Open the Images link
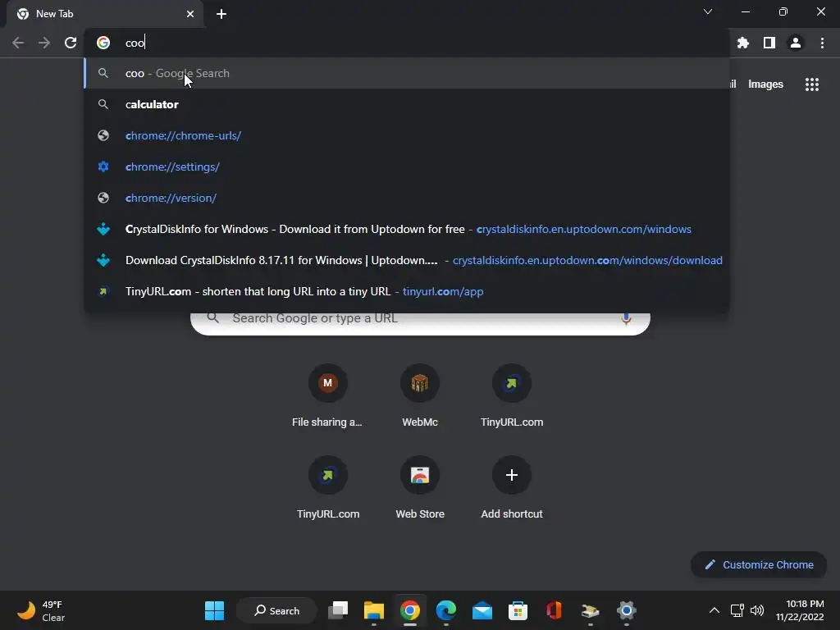 765,84
